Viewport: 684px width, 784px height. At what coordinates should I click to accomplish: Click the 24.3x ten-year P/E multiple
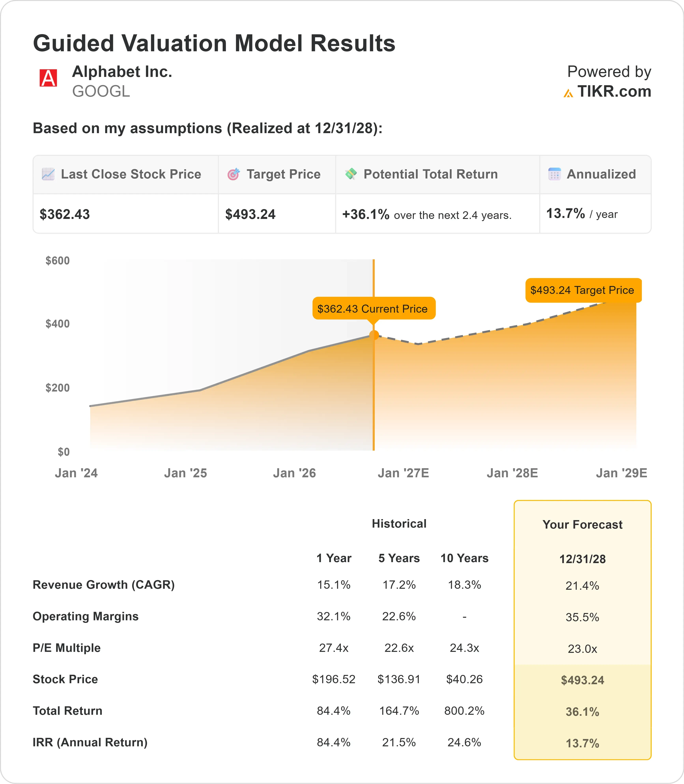(464, 648)
